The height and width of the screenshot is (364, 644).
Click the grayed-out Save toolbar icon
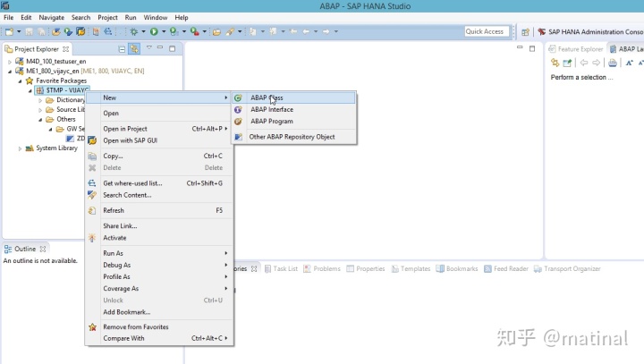(x=30, y=31)
